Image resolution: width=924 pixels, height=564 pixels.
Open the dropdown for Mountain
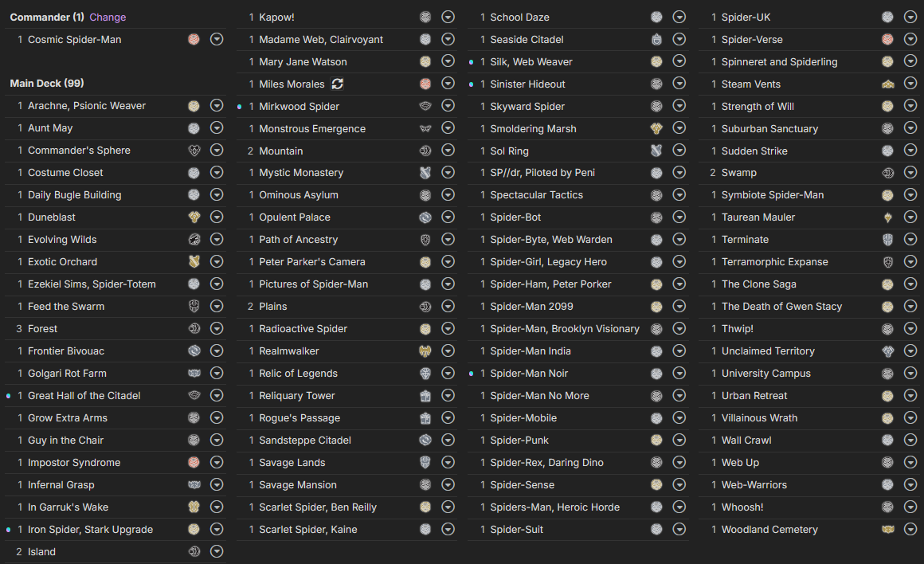[448, 151]
